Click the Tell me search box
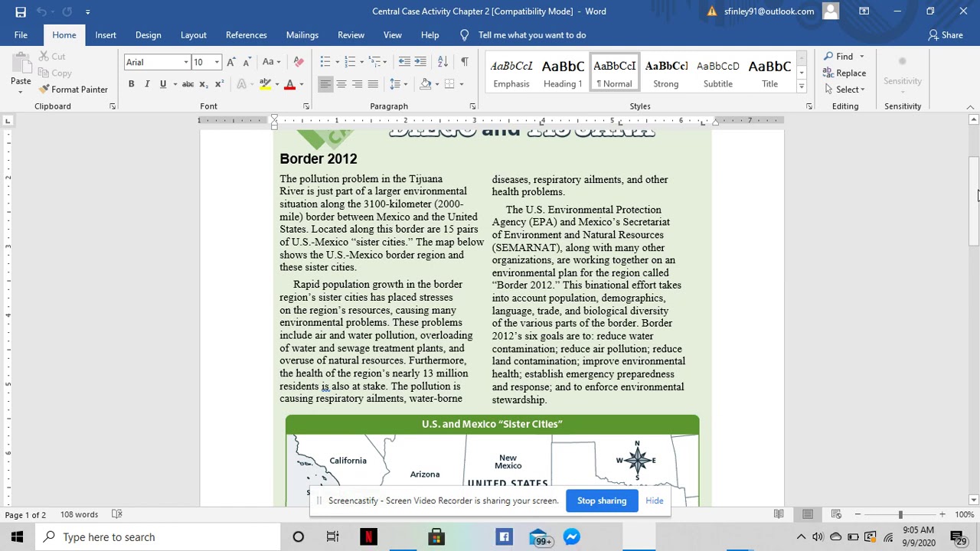Viewport: 980px width, 551px height. pyautogui.click(x=532, y=35)
